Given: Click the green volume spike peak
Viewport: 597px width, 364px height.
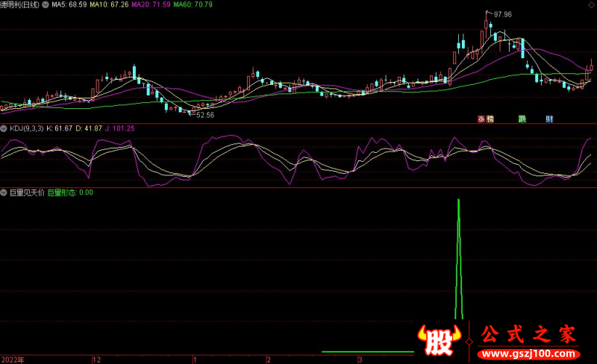Looking at the screenshot, I should (457, 201).
